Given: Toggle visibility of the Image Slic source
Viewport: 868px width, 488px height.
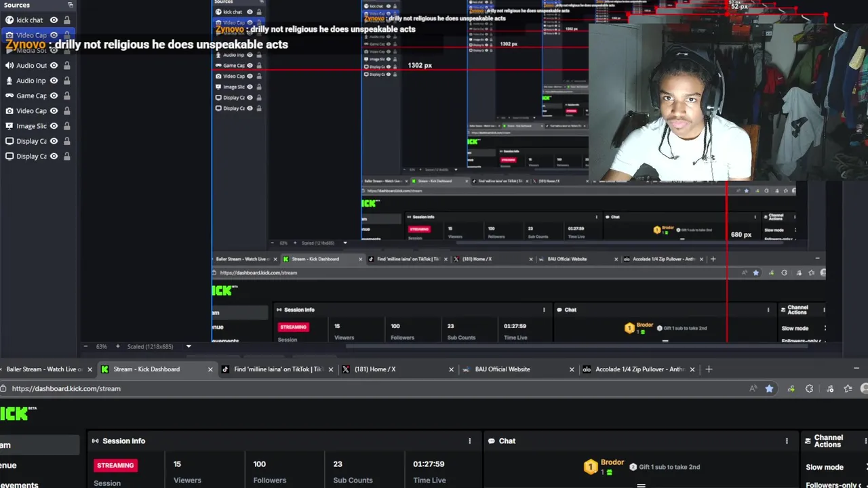Looking at the screenshot, I should pos(54,126).
